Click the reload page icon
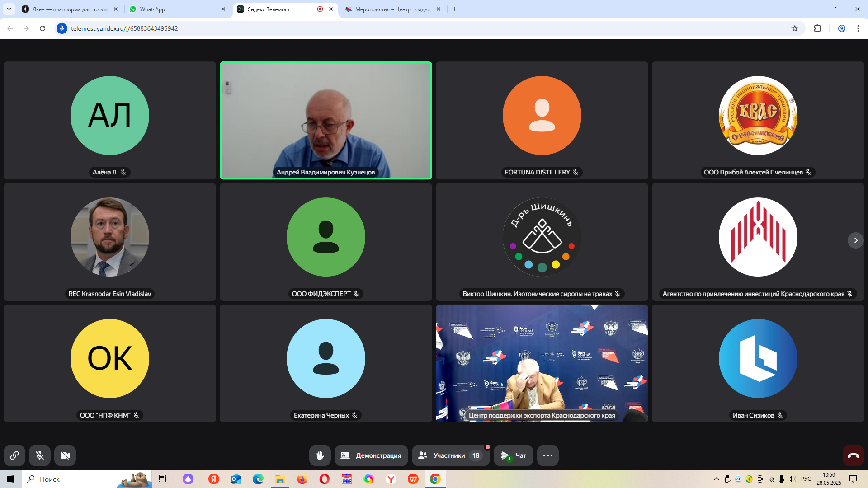Viewport: 868px width, 488px height. pyautogui.click(x=42, y=28)
